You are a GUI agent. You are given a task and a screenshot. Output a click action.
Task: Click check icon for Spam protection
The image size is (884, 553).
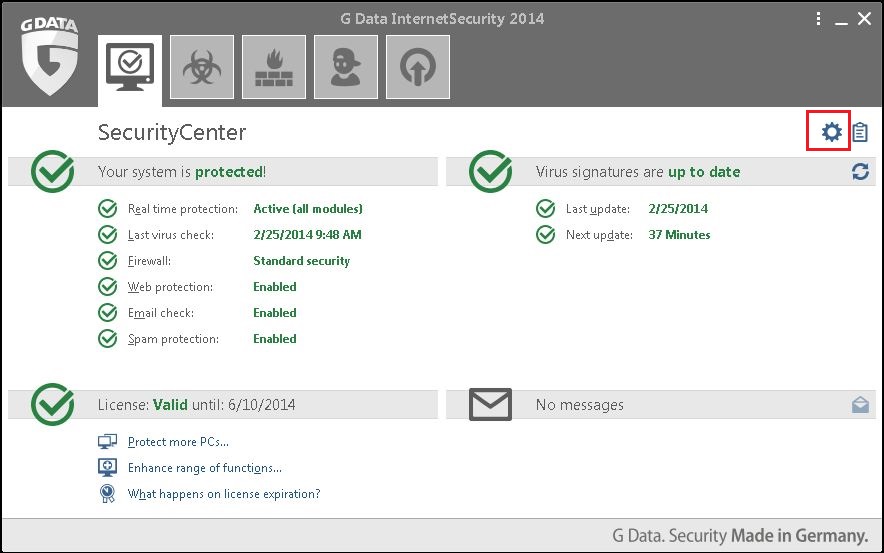tap(107, 338)
